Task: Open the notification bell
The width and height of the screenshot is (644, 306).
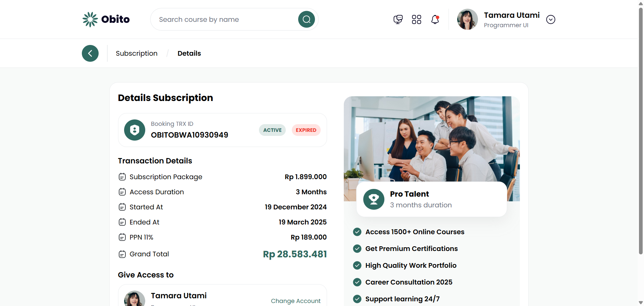Action: pos(435,19)
